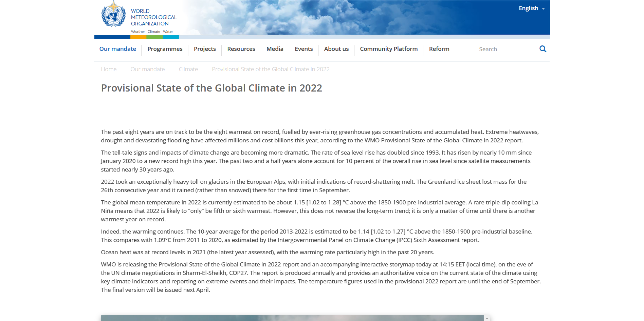Click the paragraph starting 'The tell-tale signs'

pos(316,161)
